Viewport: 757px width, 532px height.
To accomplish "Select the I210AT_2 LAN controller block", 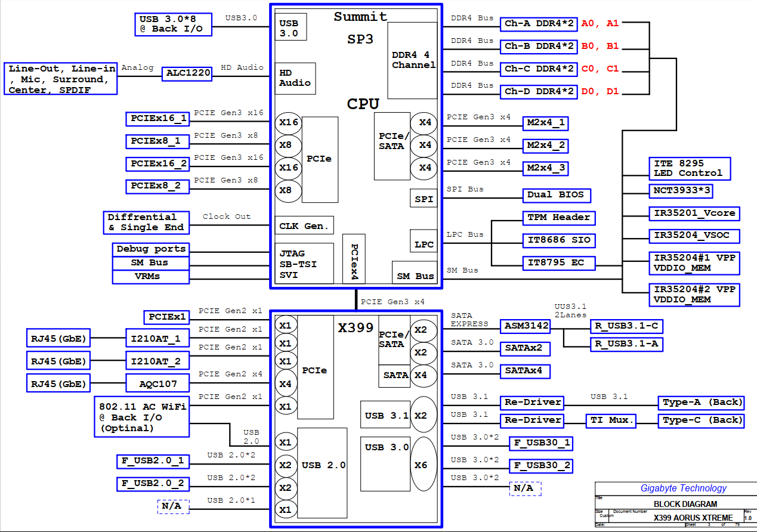I will (157, 361).
